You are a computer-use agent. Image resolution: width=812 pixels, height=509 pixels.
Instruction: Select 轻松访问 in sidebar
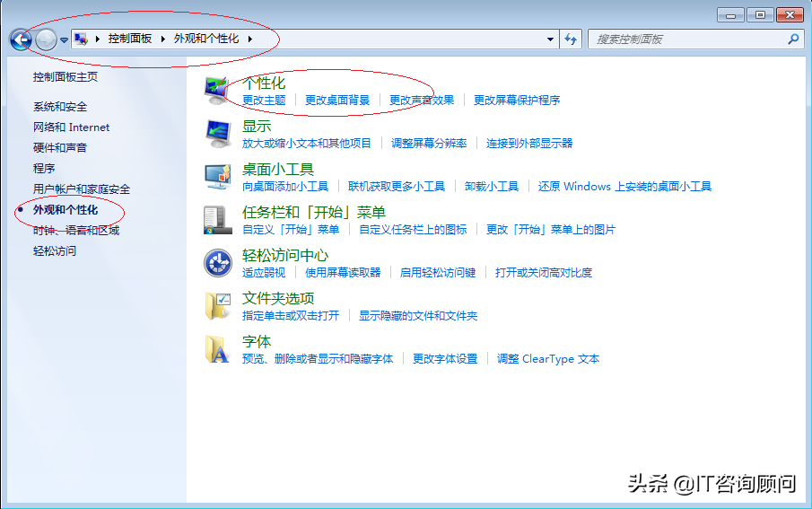[x=55, y=251]
